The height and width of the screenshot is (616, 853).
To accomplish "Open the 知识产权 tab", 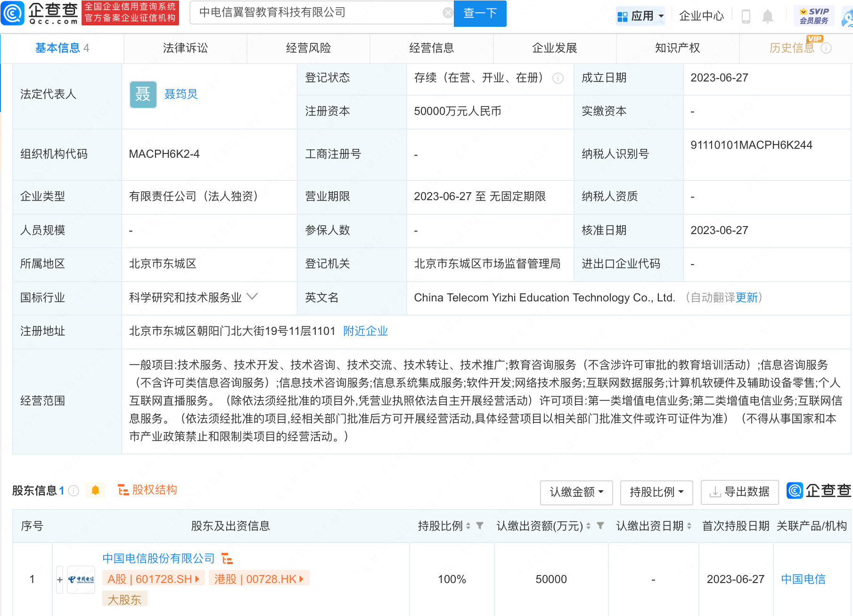I will (x=677, y=48).
